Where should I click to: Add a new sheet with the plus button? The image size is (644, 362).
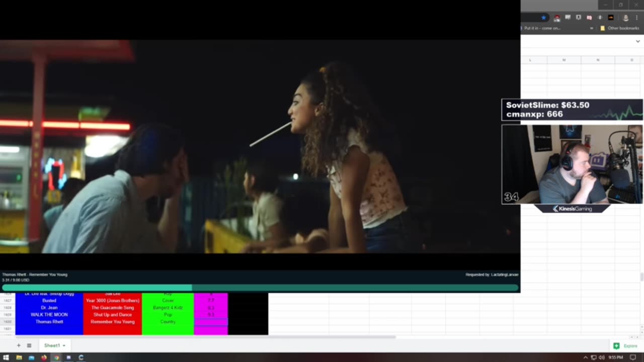tap(19, 345)
